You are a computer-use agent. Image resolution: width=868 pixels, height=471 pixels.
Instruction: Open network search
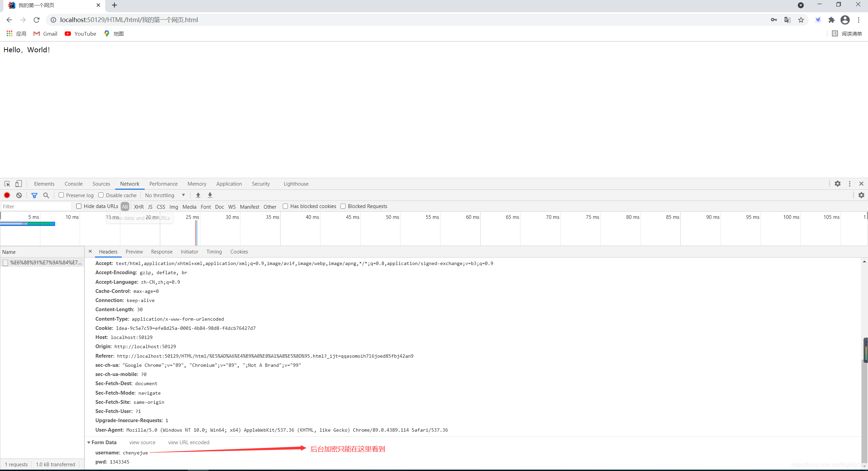coord(46,195)
